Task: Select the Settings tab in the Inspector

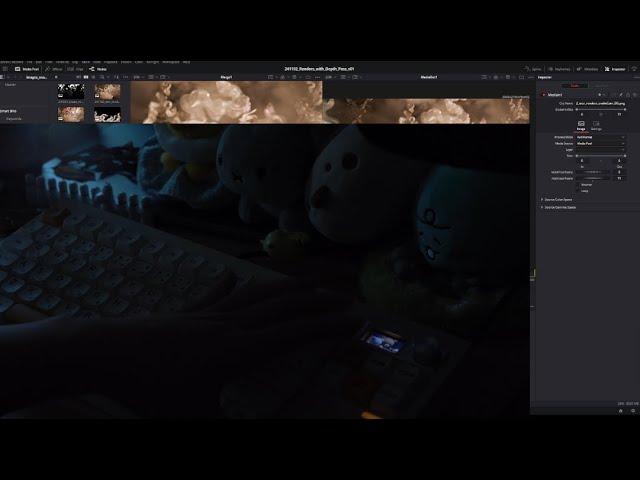Action: [x=596, y=125]
